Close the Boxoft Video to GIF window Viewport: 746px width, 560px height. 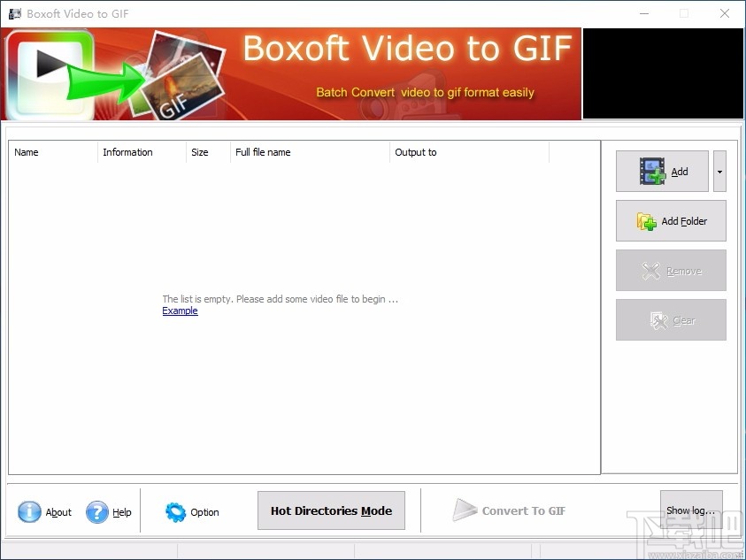[725, 13]
